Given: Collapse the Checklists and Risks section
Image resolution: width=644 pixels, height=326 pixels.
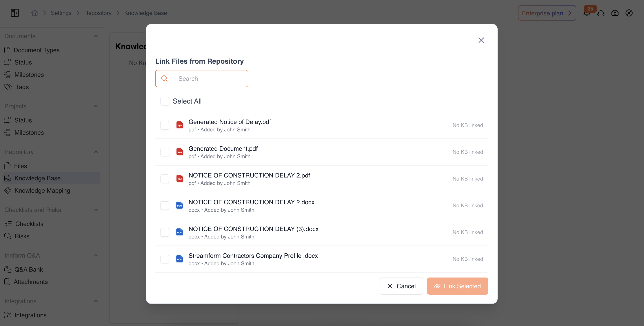Looking at the screenshot, I should (96, 210).
